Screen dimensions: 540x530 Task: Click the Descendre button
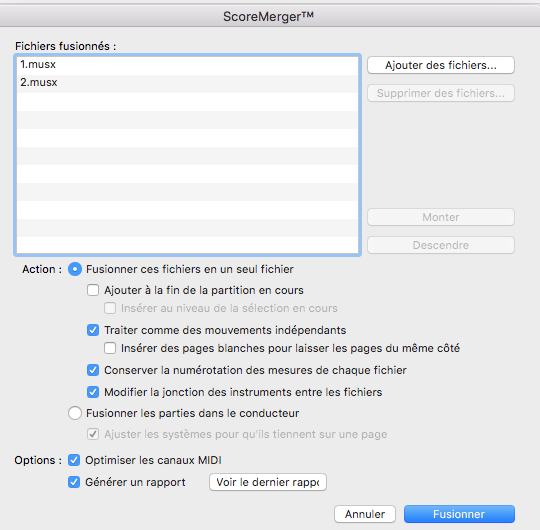click(441, 245)
